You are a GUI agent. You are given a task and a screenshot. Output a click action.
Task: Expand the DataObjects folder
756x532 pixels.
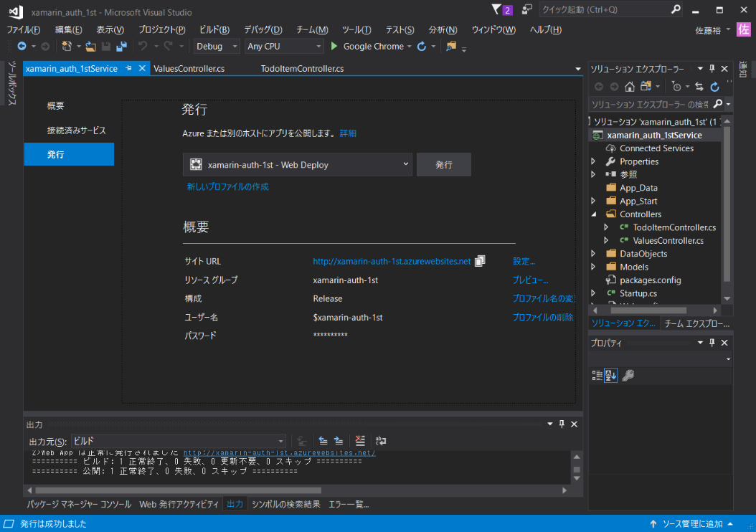point(593,254)
